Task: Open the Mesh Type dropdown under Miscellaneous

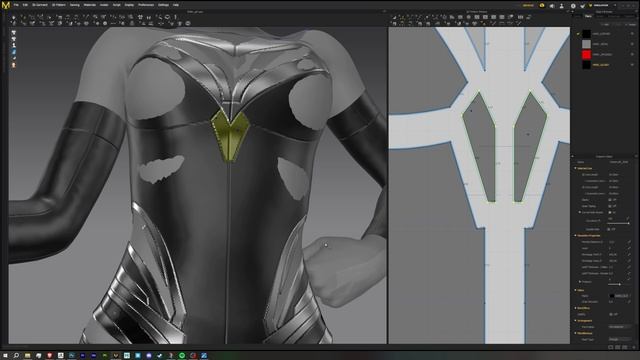Action: (x=620, y=339)
